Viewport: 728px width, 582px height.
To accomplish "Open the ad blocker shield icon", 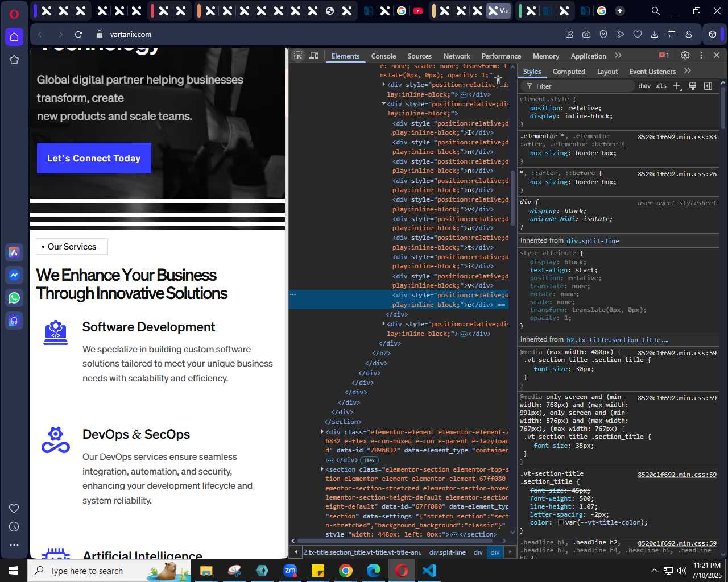I will tap(603, 34).
